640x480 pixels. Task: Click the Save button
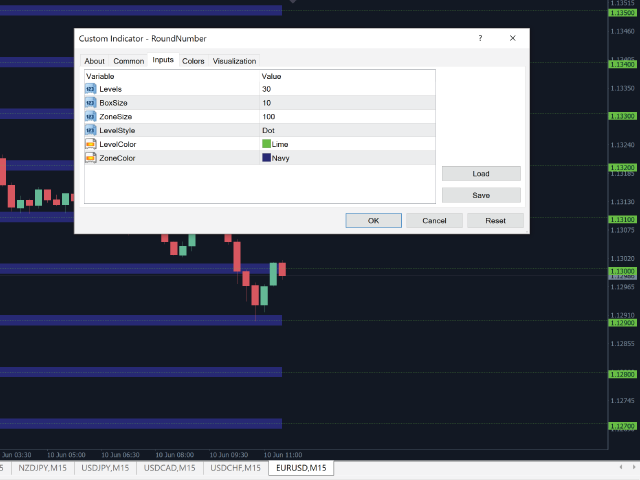coord(481,195)
